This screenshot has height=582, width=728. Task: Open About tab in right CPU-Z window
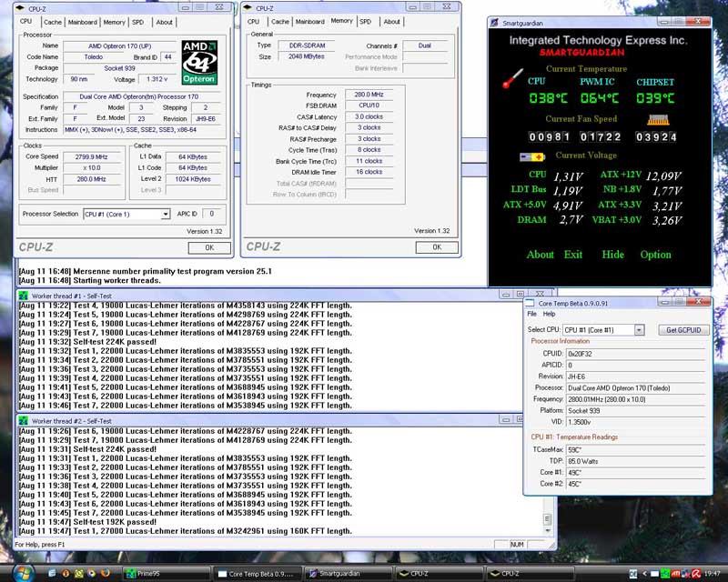pos(391,22)
